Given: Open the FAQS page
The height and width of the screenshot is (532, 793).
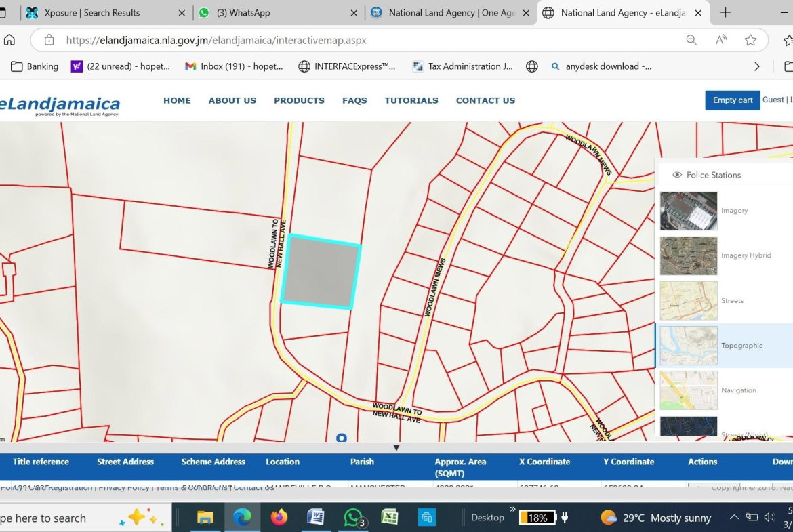Looking at the screenshot, I should tap(354, 100).
